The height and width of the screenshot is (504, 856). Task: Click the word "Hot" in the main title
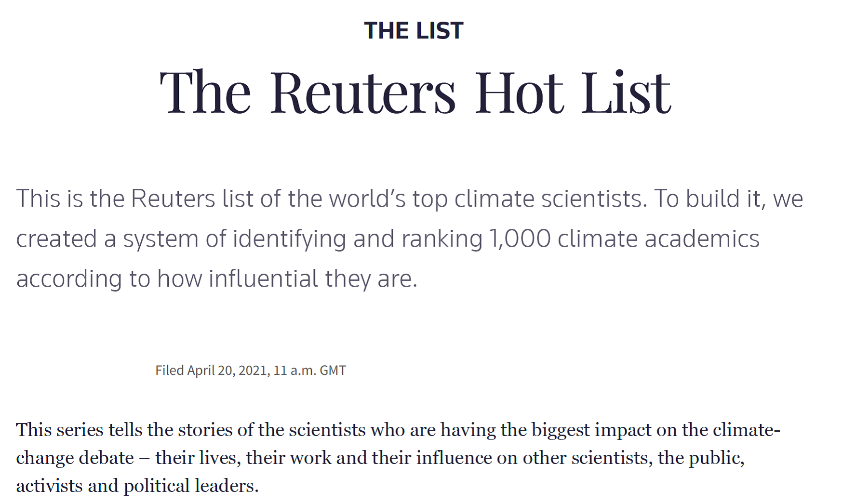pos(519,93)
